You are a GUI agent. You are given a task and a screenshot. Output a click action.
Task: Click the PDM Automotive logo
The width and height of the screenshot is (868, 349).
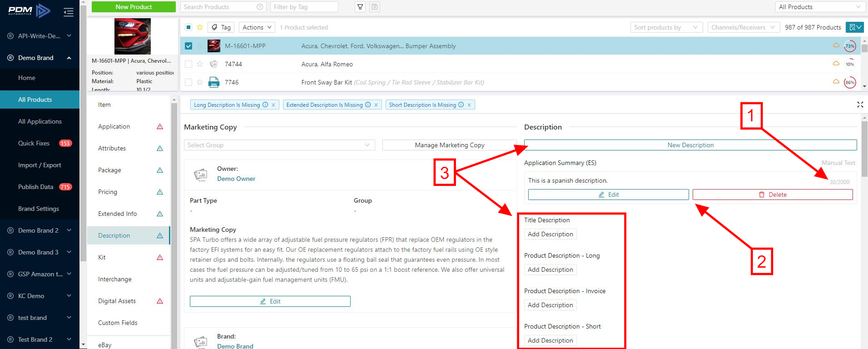tap(29, 10)
